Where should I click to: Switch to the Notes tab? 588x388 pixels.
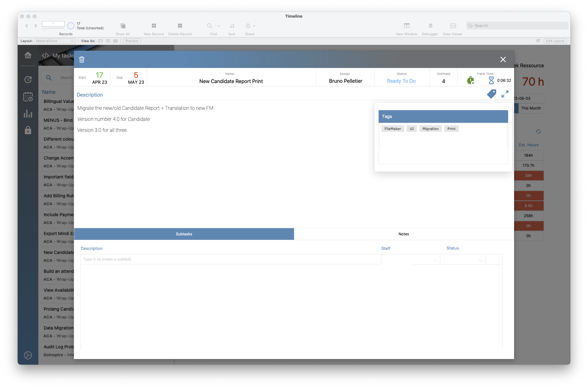403,234
